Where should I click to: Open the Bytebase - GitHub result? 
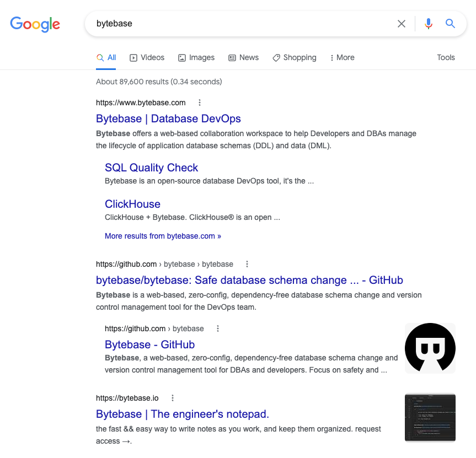(149, 344)
